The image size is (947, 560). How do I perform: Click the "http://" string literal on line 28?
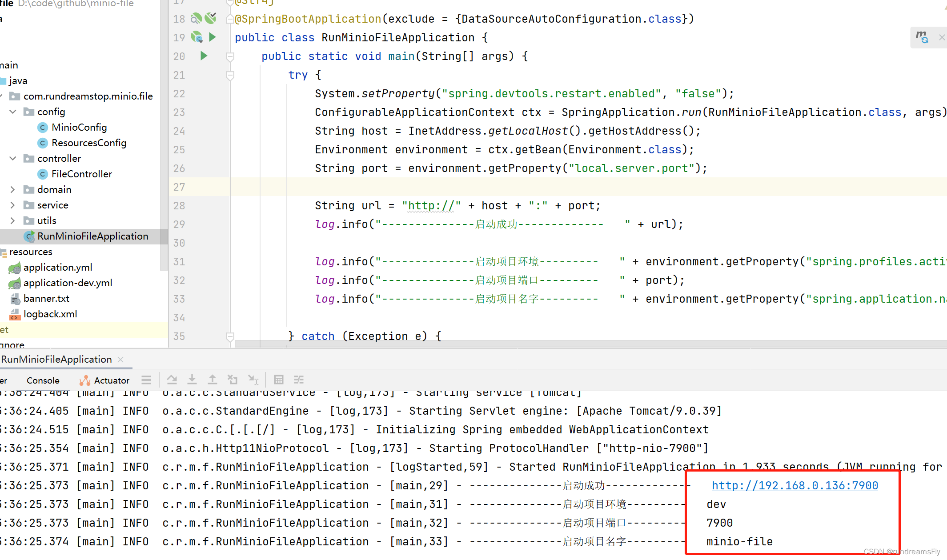point(431,206)
